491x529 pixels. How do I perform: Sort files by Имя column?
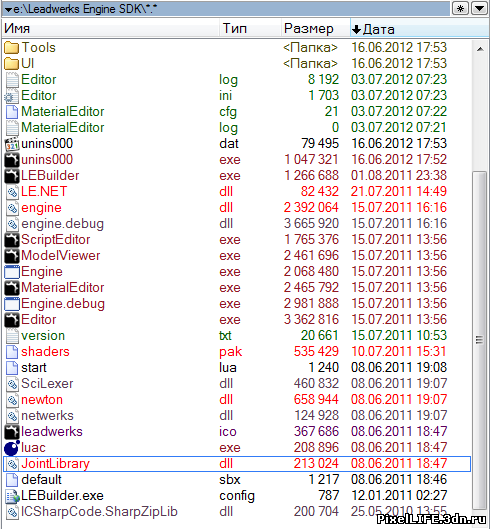tap(111, 28)
